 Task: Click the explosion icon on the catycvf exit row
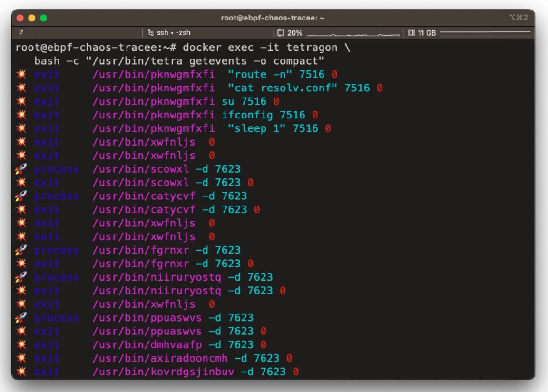click(21, 209)
